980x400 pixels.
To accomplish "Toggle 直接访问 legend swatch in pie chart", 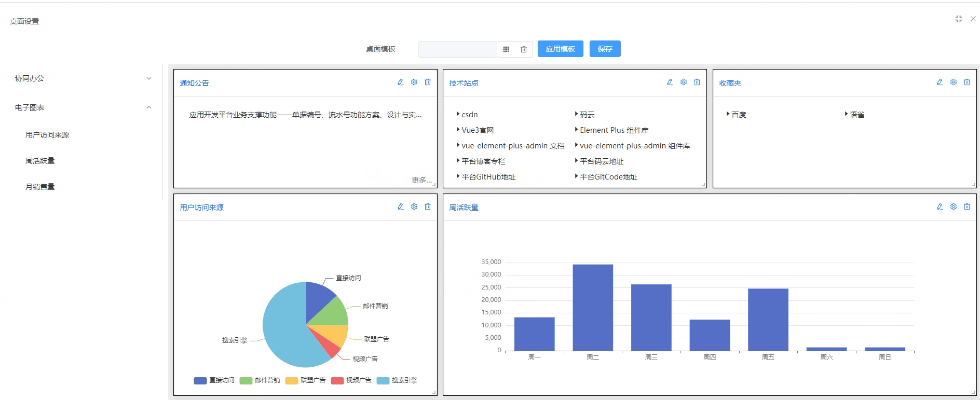I will click(x=200, y=381).
